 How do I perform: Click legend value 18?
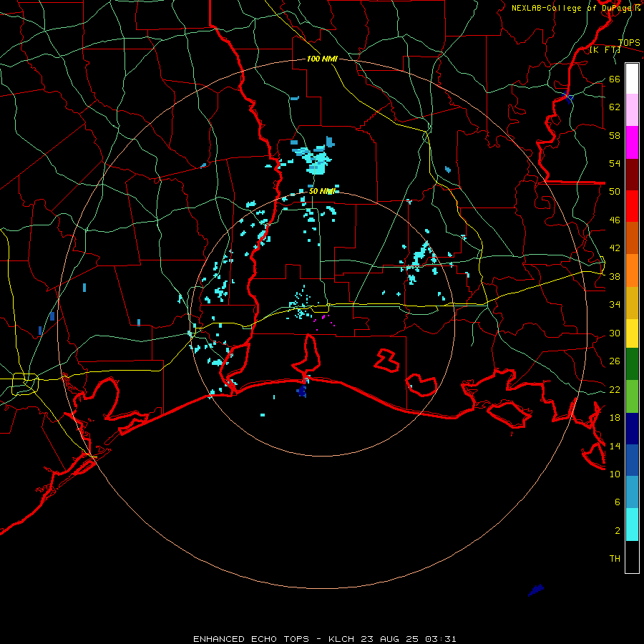615,418
